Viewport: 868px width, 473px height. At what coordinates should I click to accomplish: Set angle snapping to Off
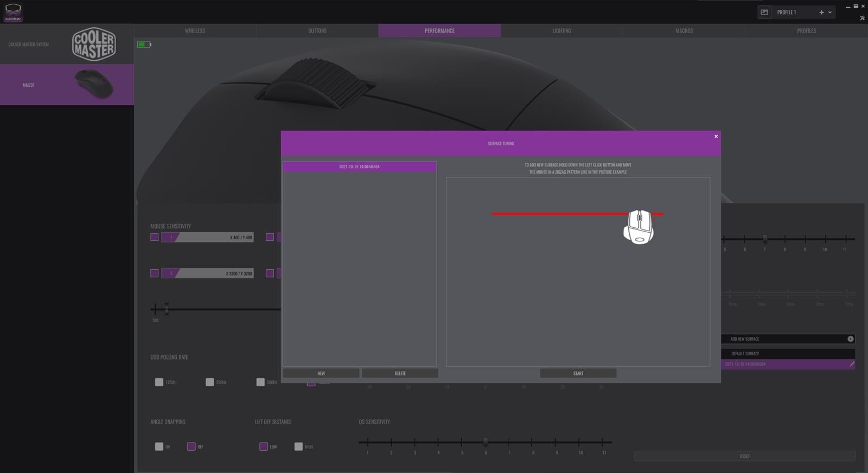(191, 446)
